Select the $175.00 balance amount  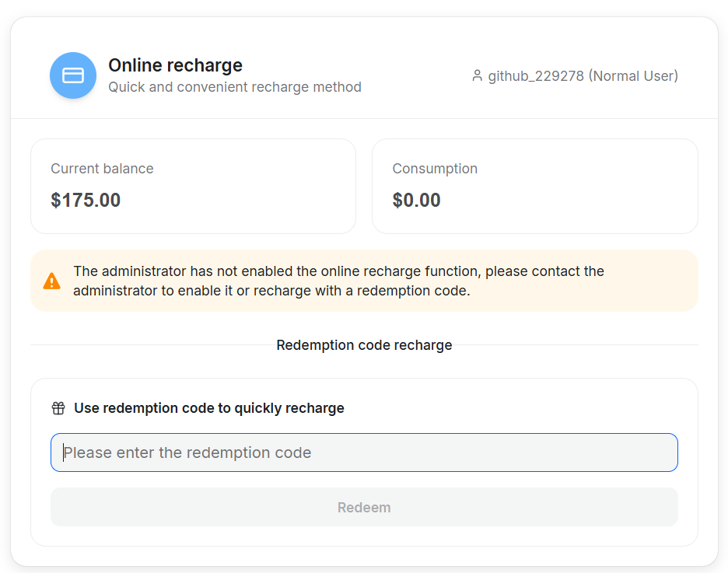pyautogui.click(x=86, y=201)
